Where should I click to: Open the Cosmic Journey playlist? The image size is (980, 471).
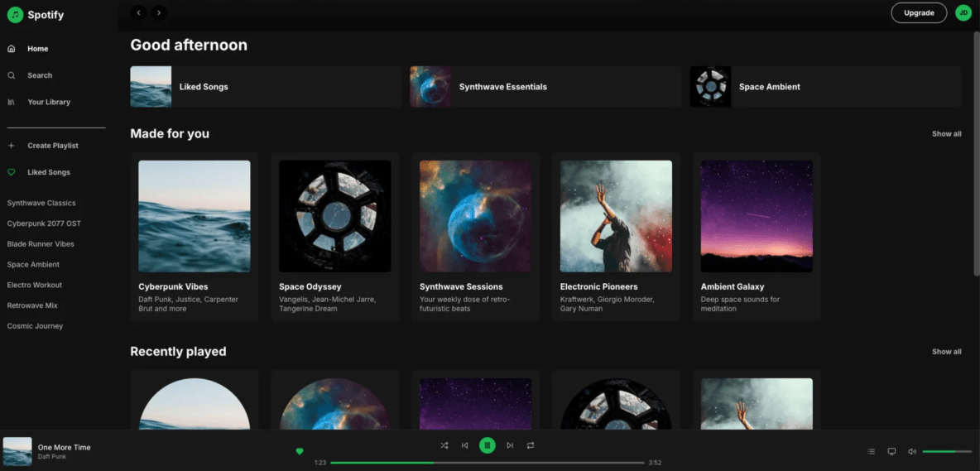pyautogui.click(x=35, y=326)
